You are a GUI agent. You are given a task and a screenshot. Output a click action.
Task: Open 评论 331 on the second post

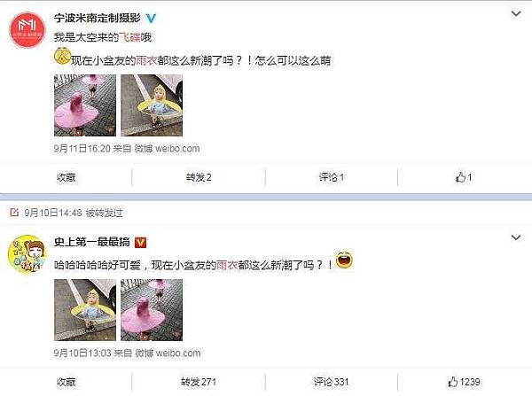331,382
